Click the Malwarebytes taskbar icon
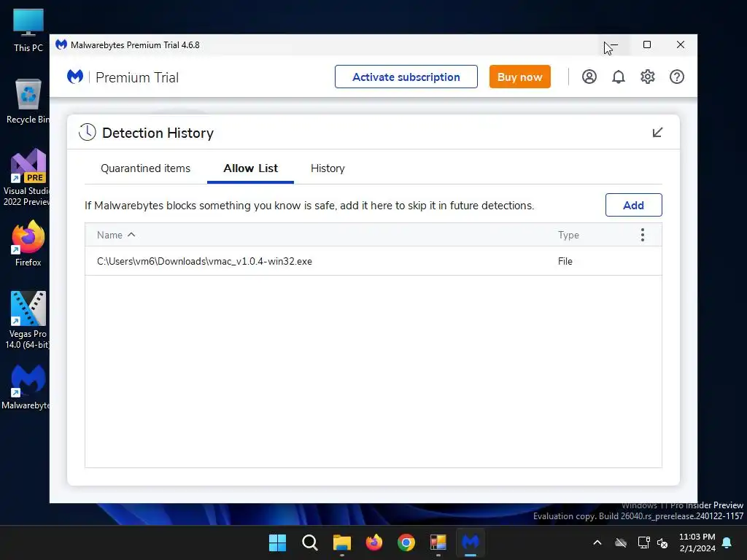Image resolution: width=747 pixels, height=560 pixels. (x=471, y=542)
